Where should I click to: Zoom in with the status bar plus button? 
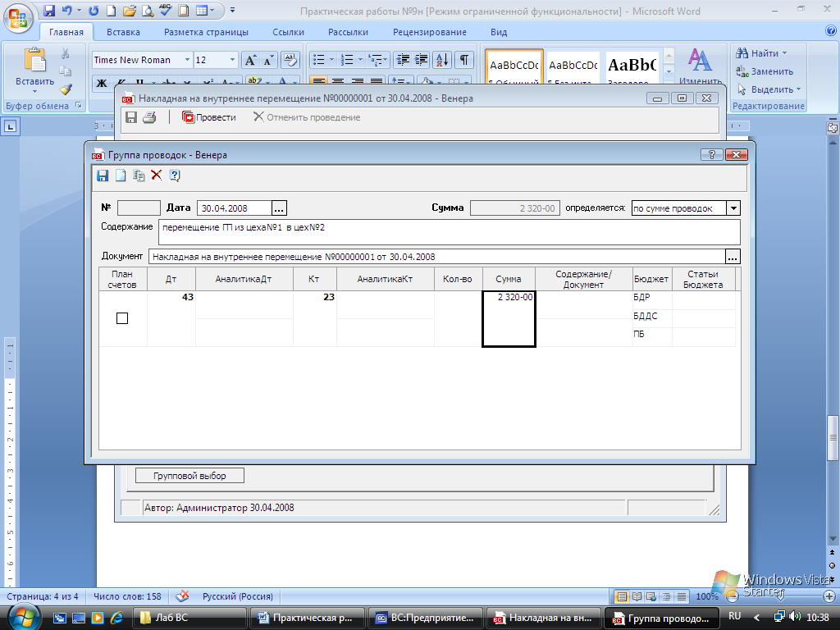pos(829,596)
